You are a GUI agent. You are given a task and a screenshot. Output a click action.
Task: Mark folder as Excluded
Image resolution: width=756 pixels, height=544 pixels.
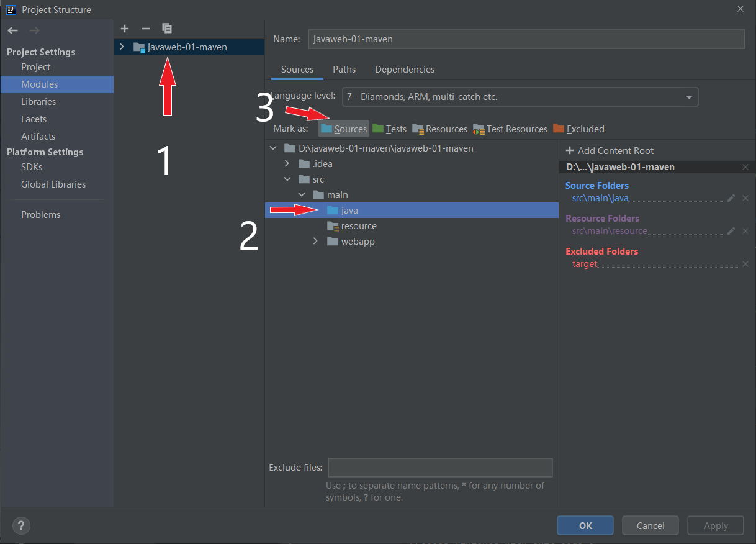[578, 129]
